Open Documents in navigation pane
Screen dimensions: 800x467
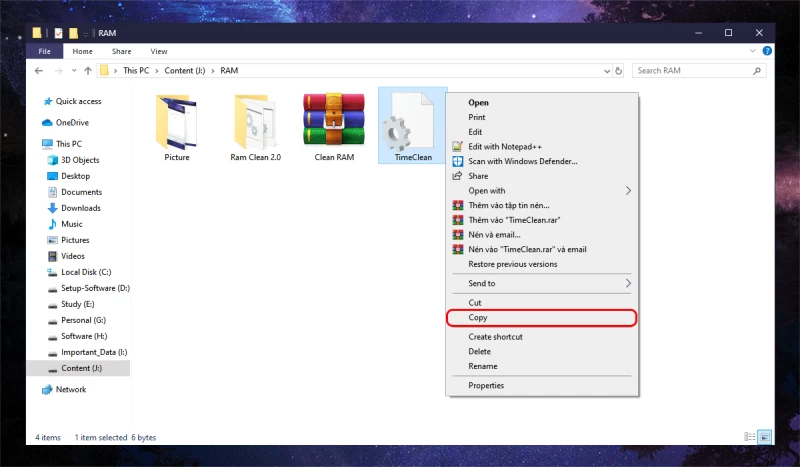click(x=75, y=192)
